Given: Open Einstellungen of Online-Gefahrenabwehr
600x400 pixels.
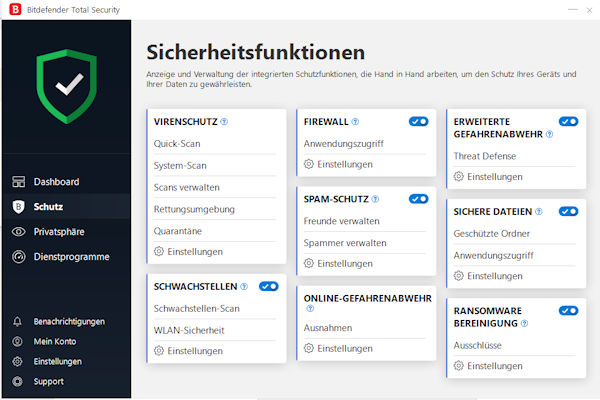Looking at the screenshot, I should click(338, 348).
